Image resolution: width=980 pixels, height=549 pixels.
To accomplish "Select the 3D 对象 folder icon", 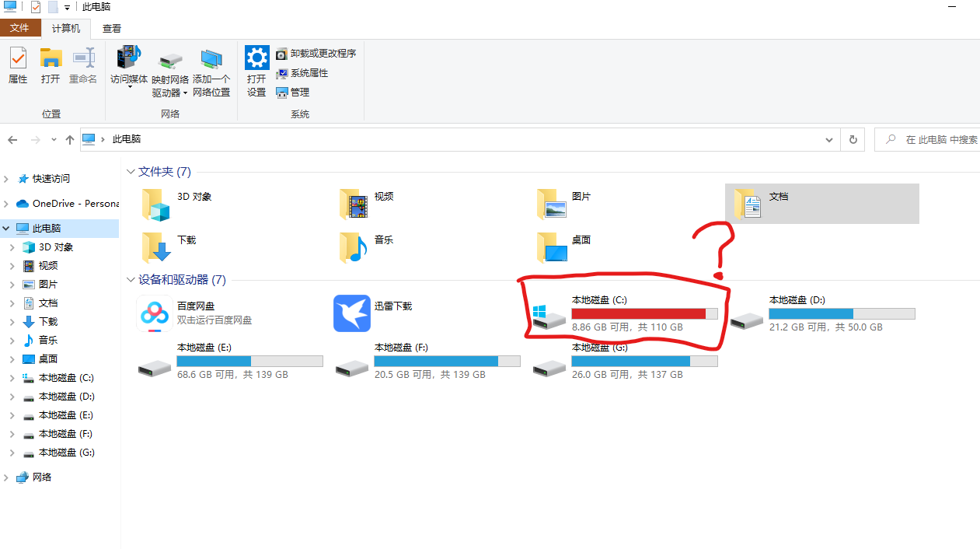I will coord(155,205).
